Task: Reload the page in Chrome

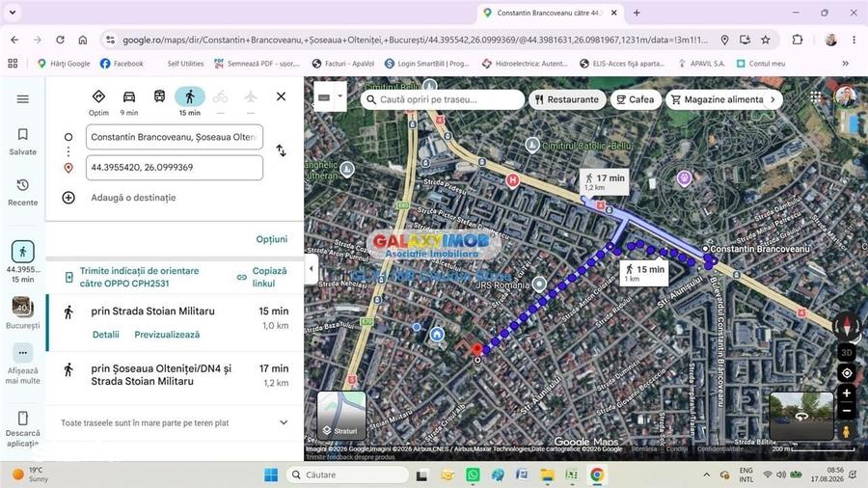Action: (60, 40)
